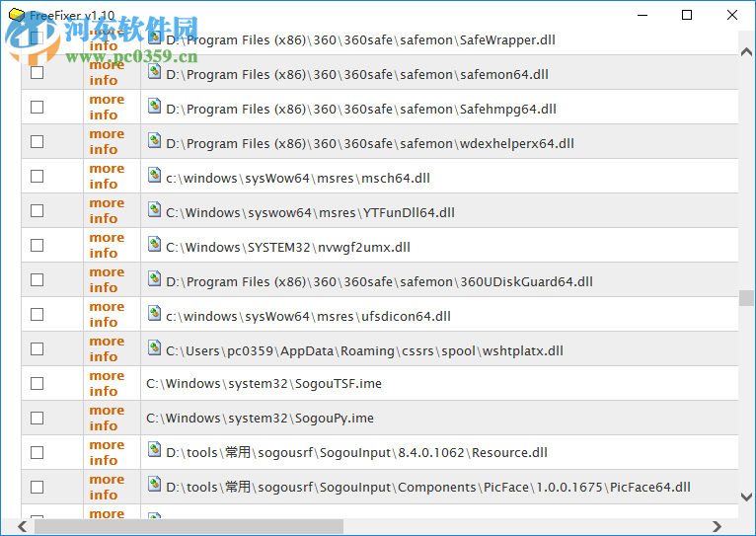The image size is (756, 536).
Task: Click the YTFunDll64.dll file path
Action: 311,213
